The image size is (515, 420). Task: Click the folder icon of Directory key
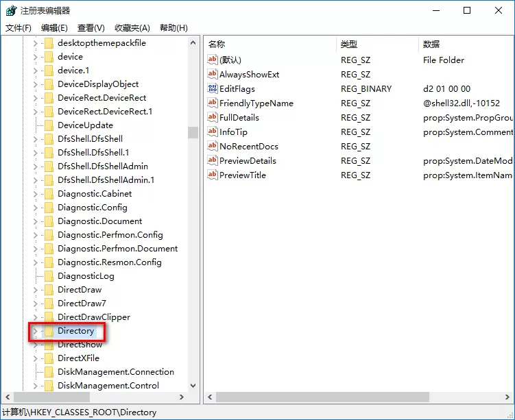click(49, 331)
